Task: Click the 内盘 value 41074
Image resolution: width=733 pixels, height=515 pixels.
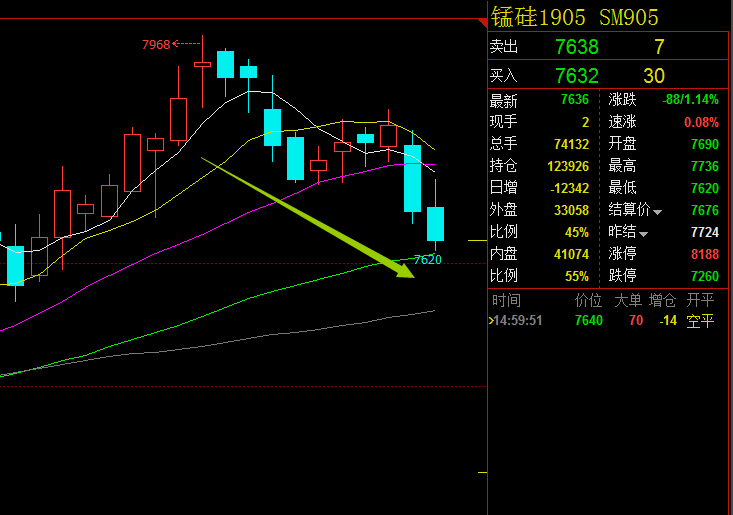Action: [571, 254]
